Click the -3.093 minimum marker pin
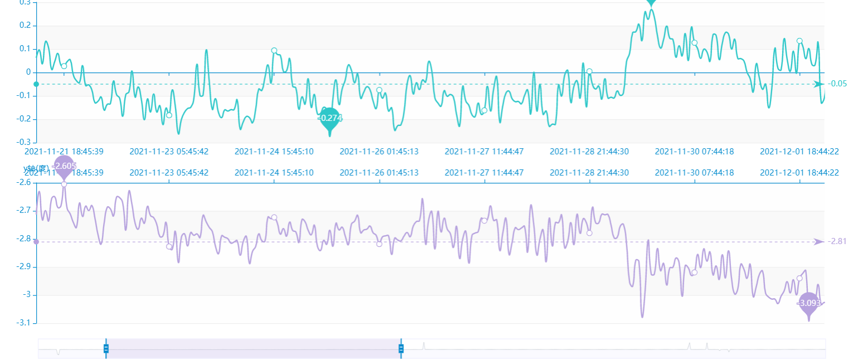 [x=809, y=303]
